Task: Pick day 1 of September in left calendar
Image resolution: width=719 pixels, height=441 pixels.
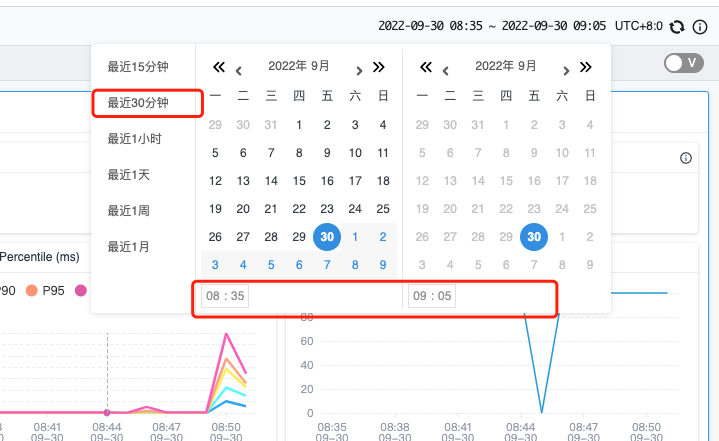Action: (x=299, y=125)
